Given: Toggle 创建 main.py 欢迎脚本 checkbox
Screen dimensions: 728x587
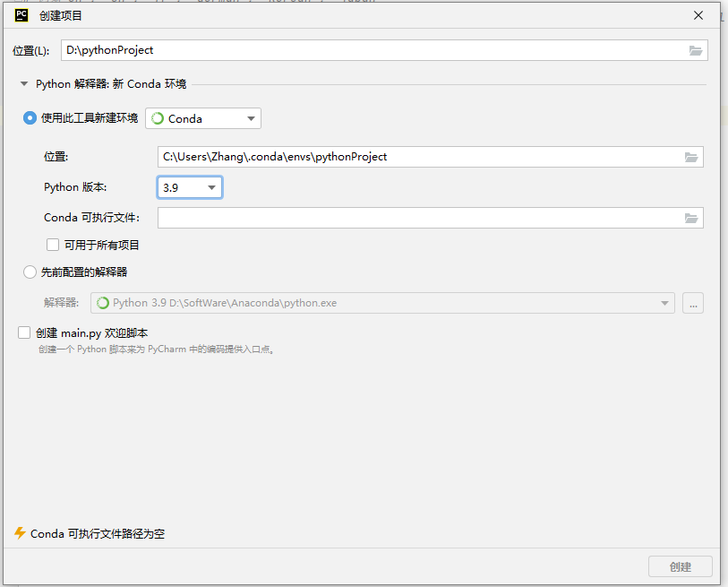Looking at the screenshot, I should [x=24, y=332].
